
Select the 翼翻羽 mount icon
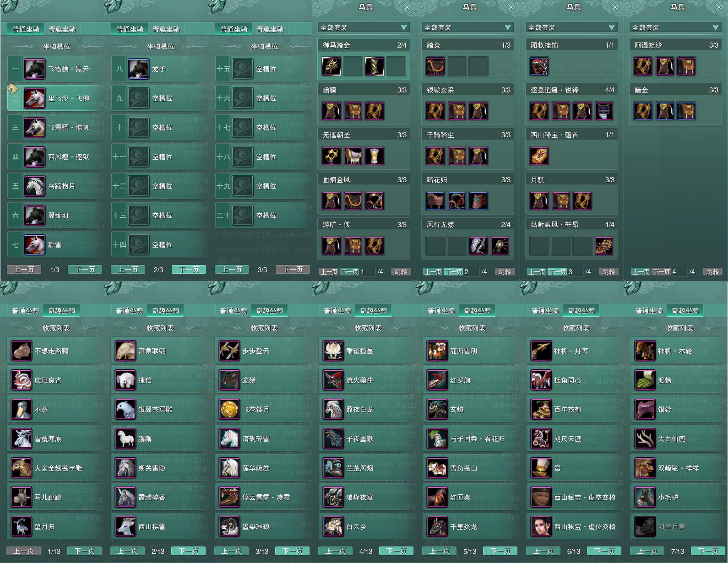point(35,215)
